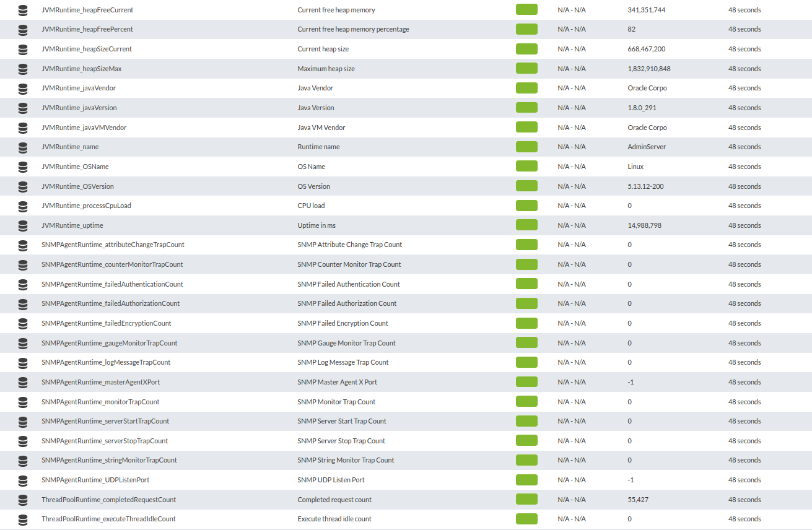This screenshot has height=530, width=812.
Task: Click green status box for SNMP Log Message Trap Count
Action: [x=526, y=362]
